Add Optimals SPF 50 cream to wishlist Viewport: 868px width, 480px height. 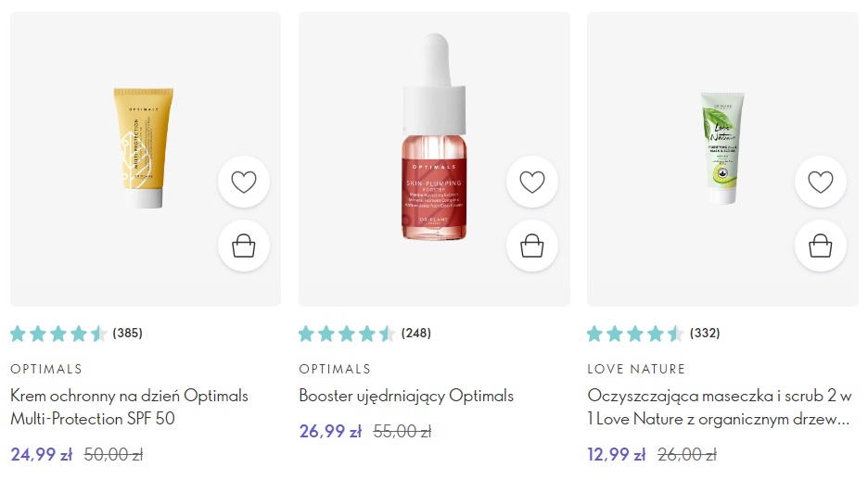pos(244,182)
